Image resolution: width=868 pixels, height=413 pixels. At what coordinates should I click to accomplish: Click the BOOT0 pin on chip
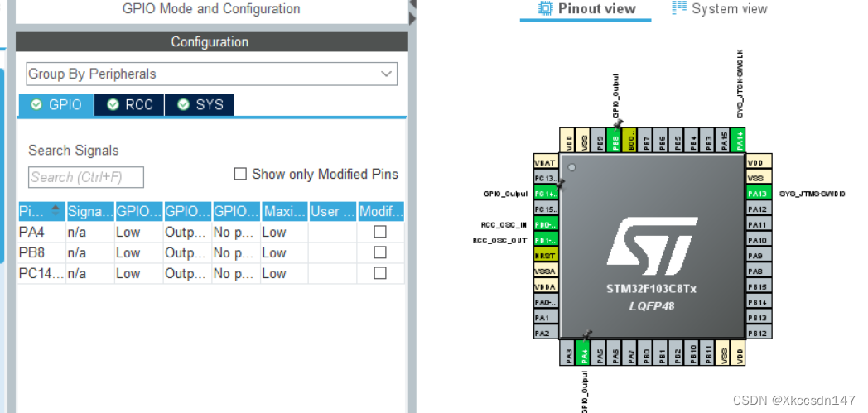coord(629,141)
